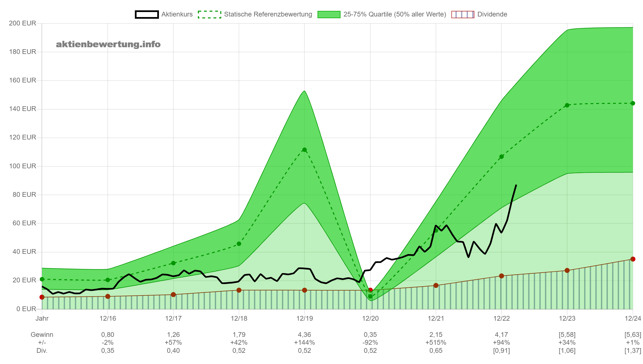This screenshot has height=364, width=643.
Task: Toggle the green 25-75% Quartile legend box
Action: tap(329, 14)
